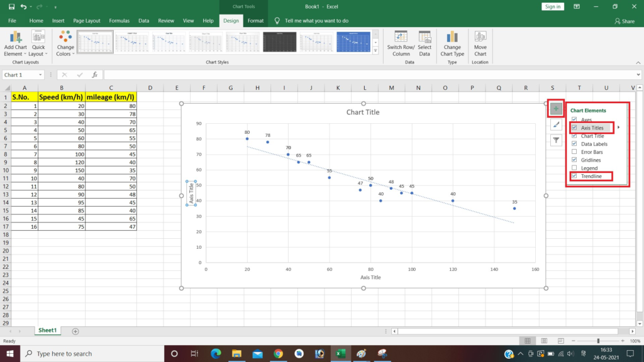Viewport: 644px width, 362px height.
Task: Open Chrome from the taskbar
Action: 279,353
